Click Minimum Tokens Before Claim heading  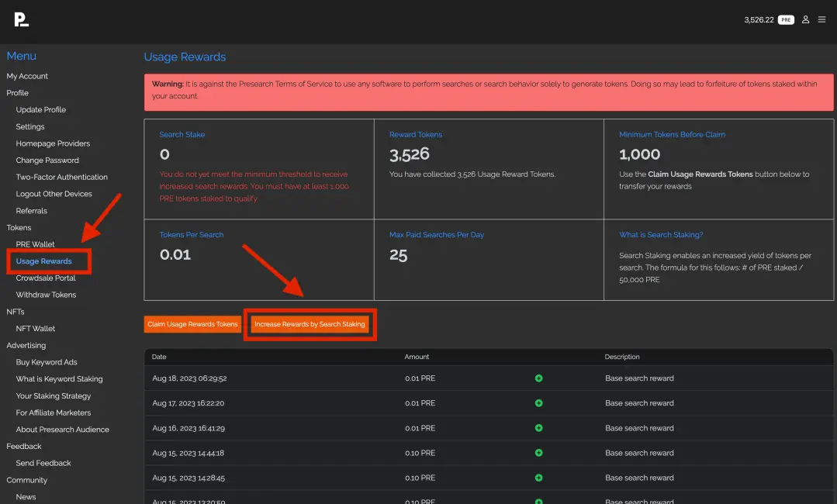[x=672, y=135]
